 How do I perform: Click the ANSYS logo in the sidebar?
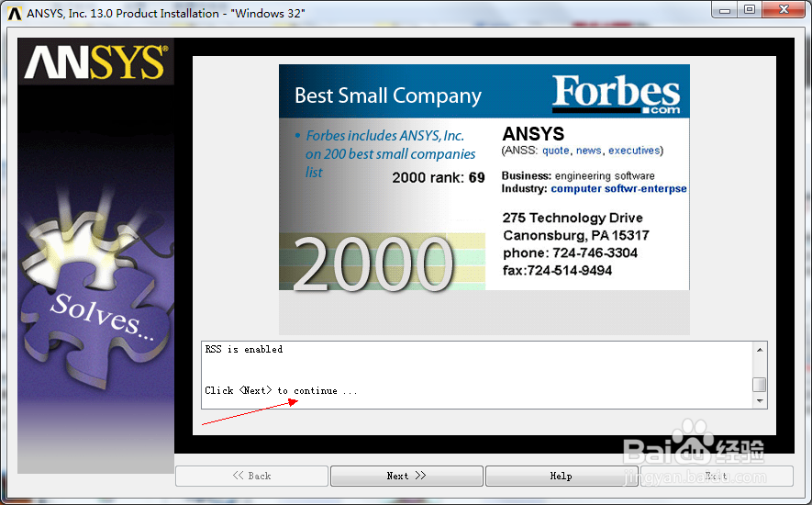point(96,62)
